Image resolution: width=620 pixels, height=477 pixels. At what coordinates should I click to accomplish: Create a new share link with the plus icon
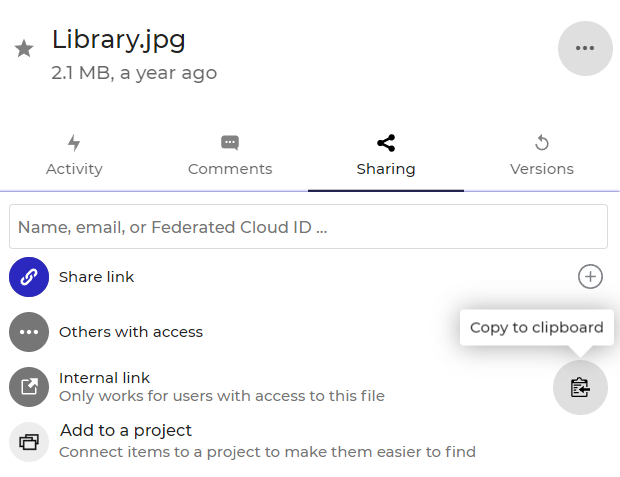tap(590, 277)
